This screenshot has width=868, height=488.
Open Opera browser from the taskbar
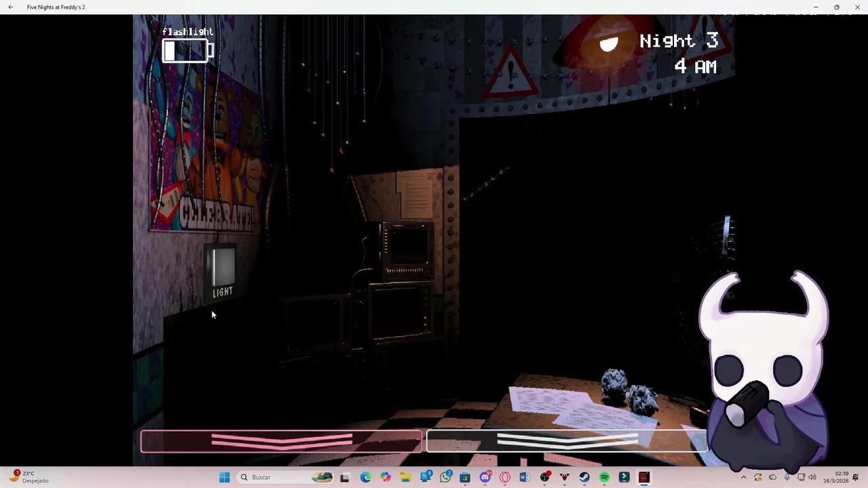505,477
